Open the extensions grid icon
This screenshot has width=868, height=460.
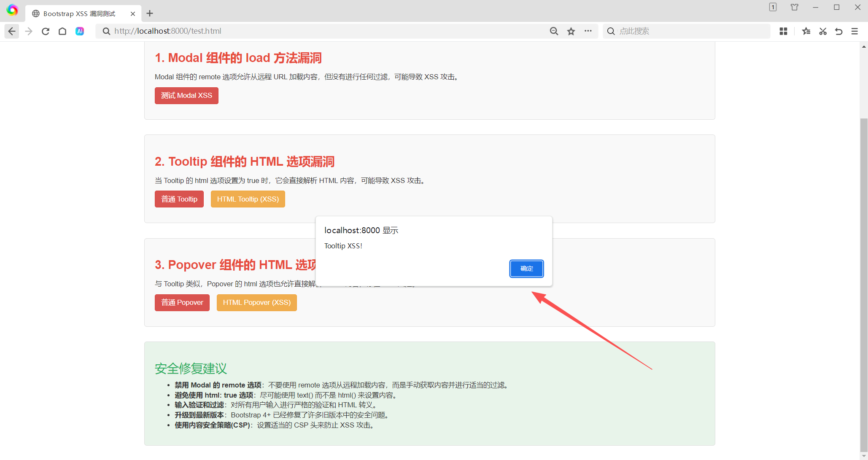783,31
